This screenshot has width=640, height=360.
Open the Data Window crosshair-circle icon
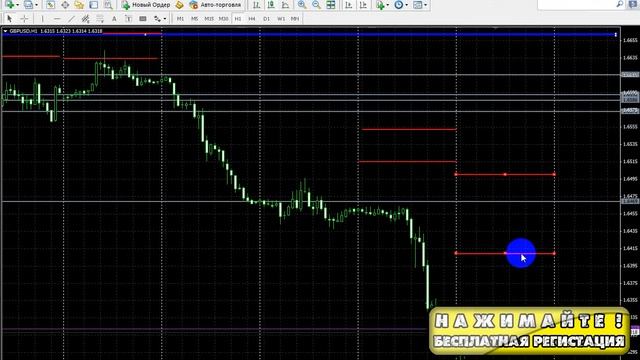tap(65, 5)
